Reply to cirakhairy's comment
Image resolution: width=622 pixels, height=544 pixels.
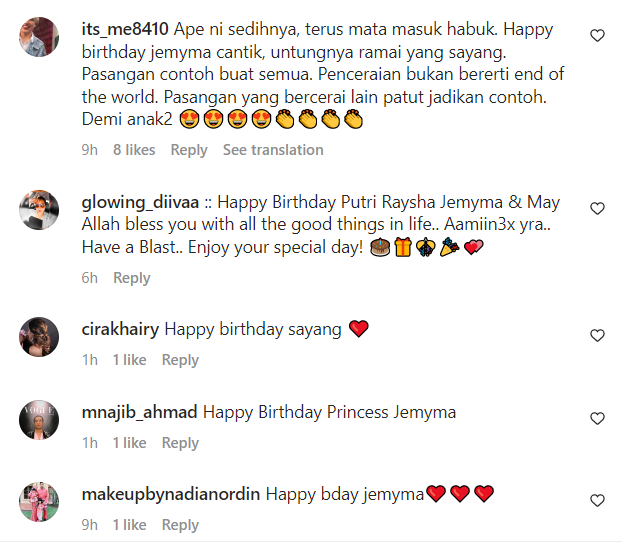click(x=180, y=360)
